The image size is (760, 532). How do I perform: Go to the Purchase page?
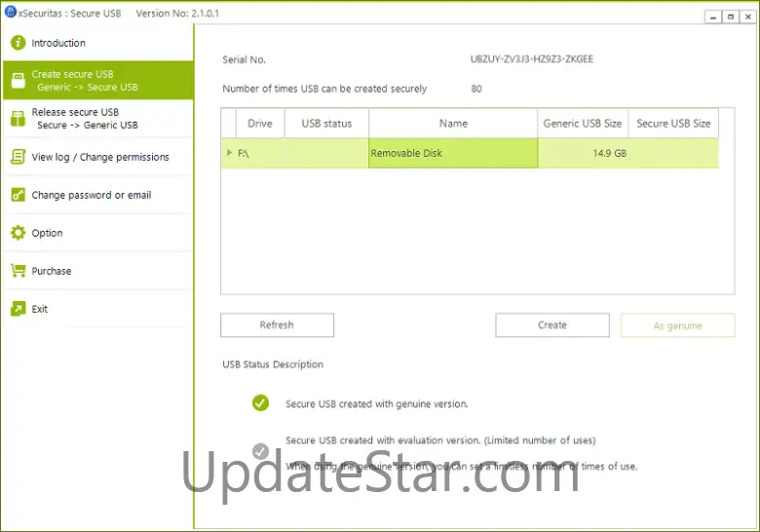tap(97, 270)
